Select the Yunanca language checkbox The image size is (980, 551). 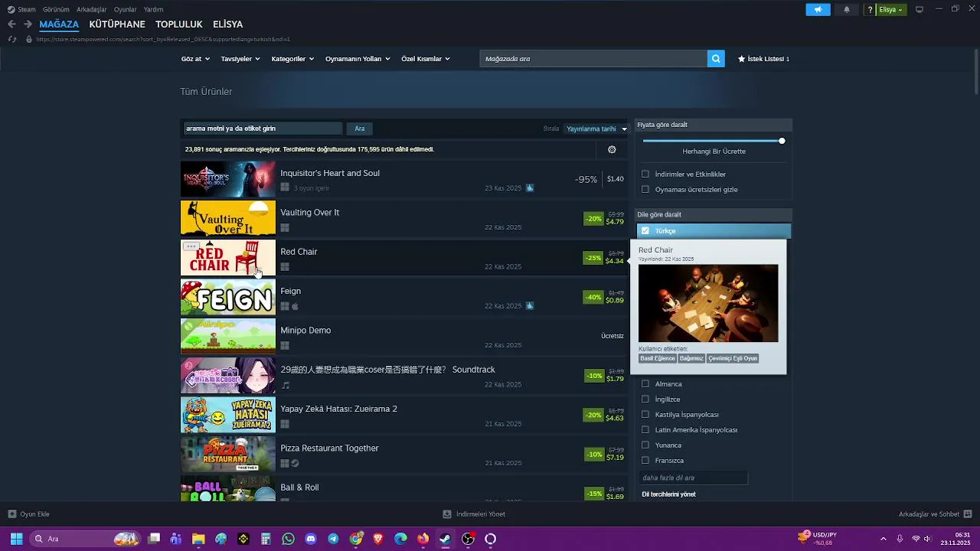click(645, 445)
